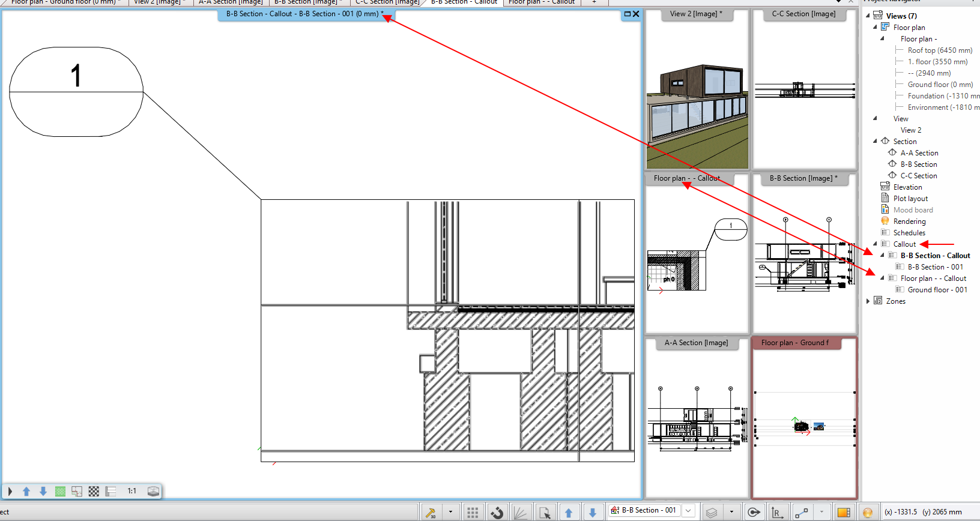Click the 3D hammer build tool icon
The image size is (980, 521).
click(431, 512)
